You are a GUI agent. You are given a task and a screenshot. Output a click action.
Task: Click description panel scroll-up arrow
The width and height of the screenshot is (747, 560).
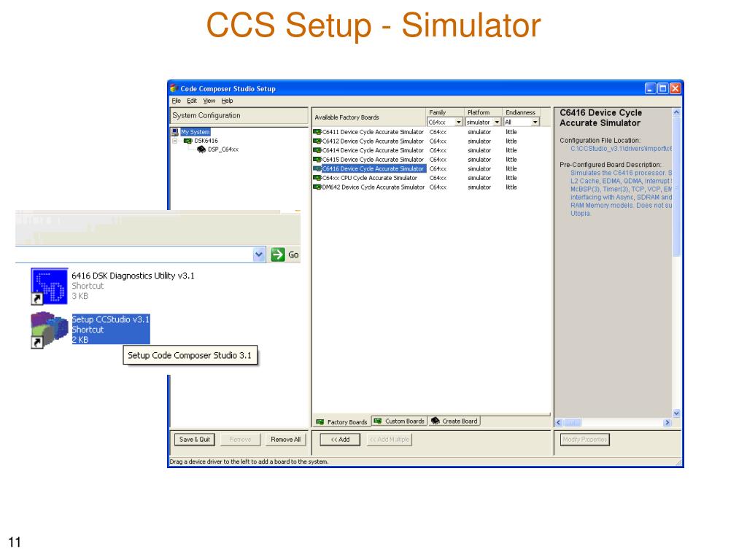pyautogui.click(x=676, y=112)
